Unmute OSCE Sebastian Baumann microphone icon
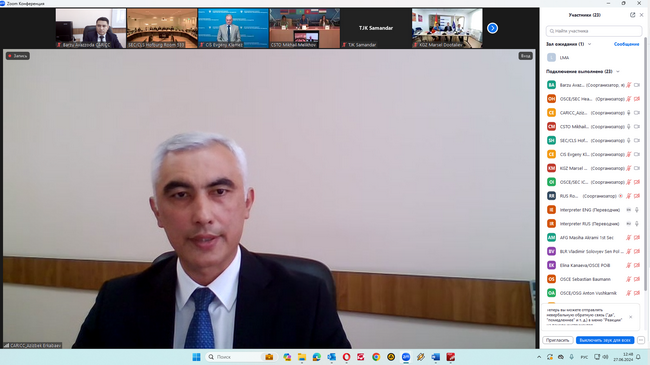Image resolution: width=650 pixels, height=365 pixels. coord(629,279)
